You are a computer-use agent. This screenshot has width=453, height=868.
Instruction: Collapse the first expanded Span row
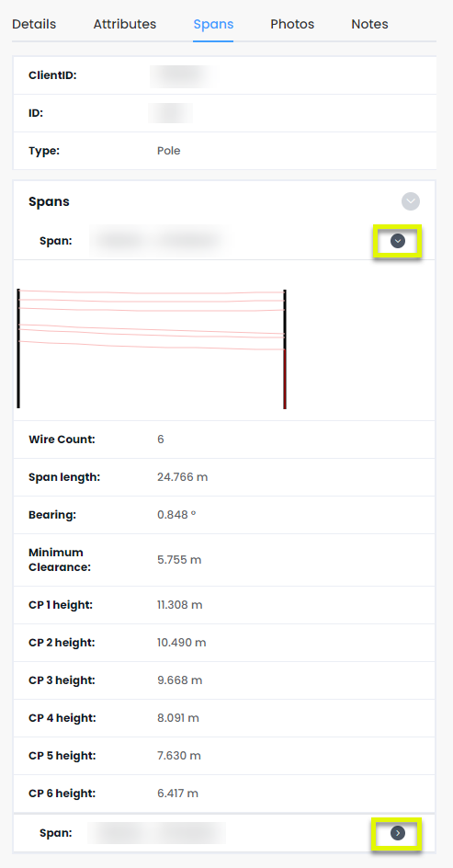(398, 241)
